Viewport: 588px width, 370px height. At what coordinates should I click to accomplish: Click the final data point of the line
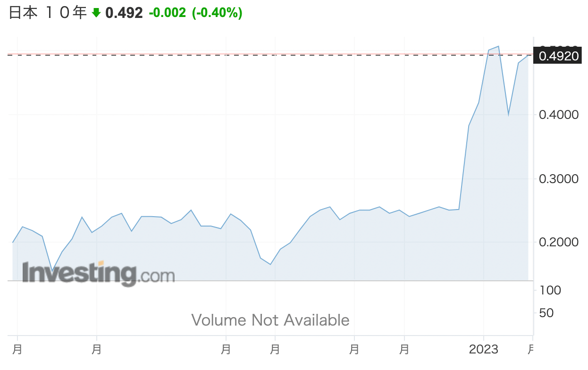coord(528,55)
